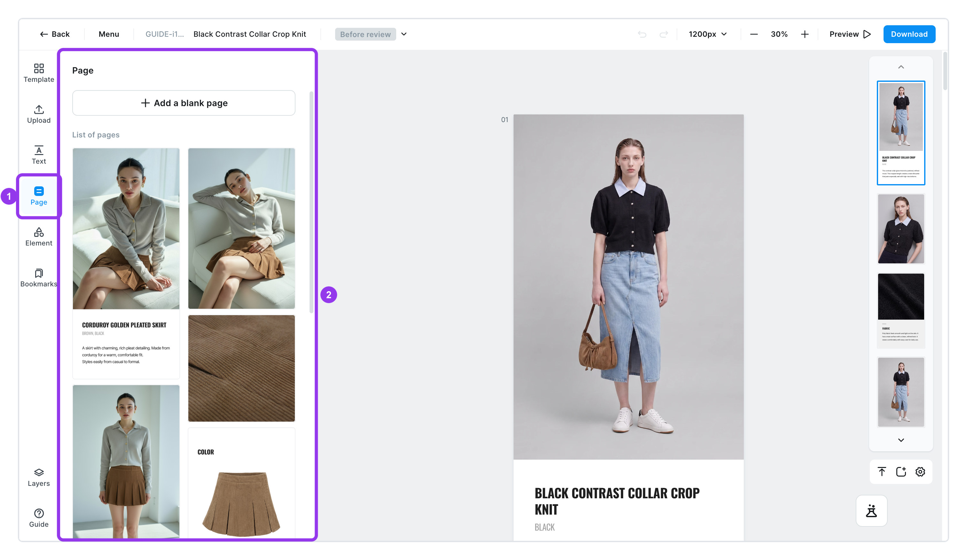Viewport: 967px width, 560px height.
Task: Select the black fabric thumbnail in navigator
Action: click(900, 310)
